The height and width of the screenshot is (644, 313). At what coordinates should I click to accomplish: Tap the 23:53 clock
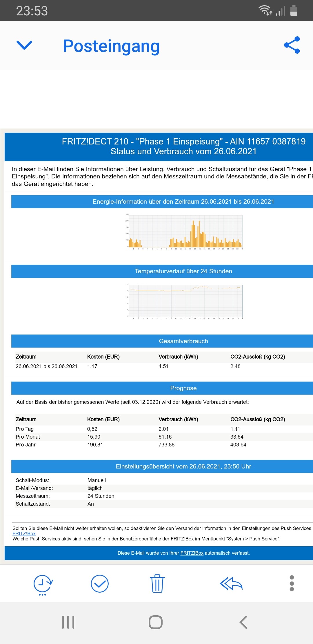32,11
